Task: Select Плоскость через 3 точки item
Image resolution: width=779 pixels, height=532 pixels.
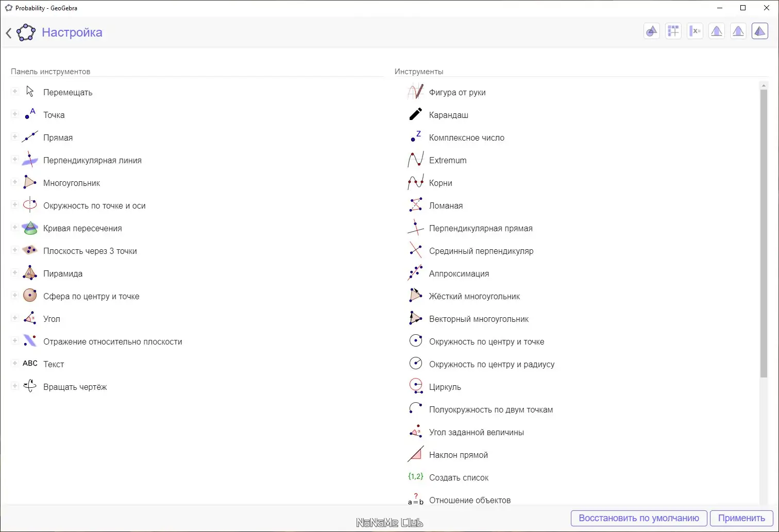Action: [90, 251]
